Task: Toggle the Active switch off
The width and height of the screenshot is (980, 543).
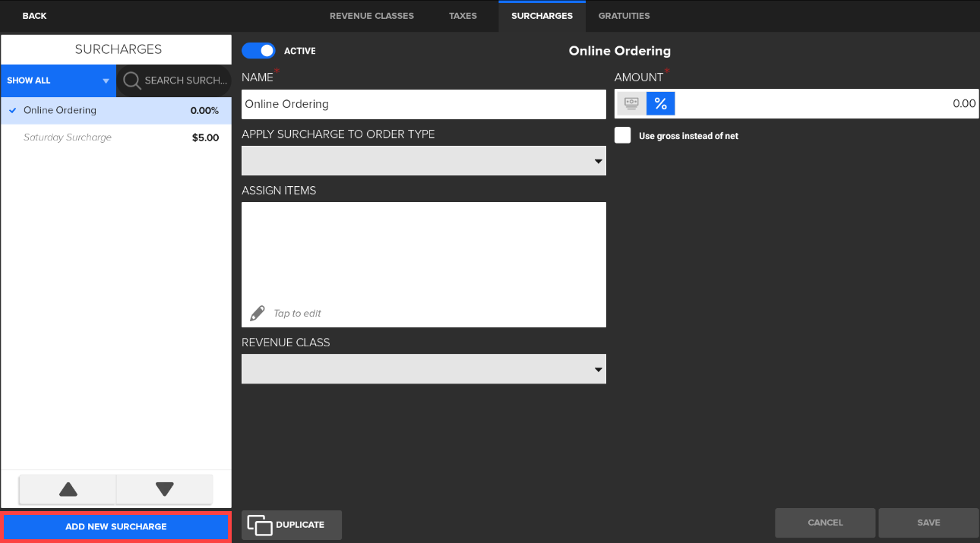Action: click(258, 51)
